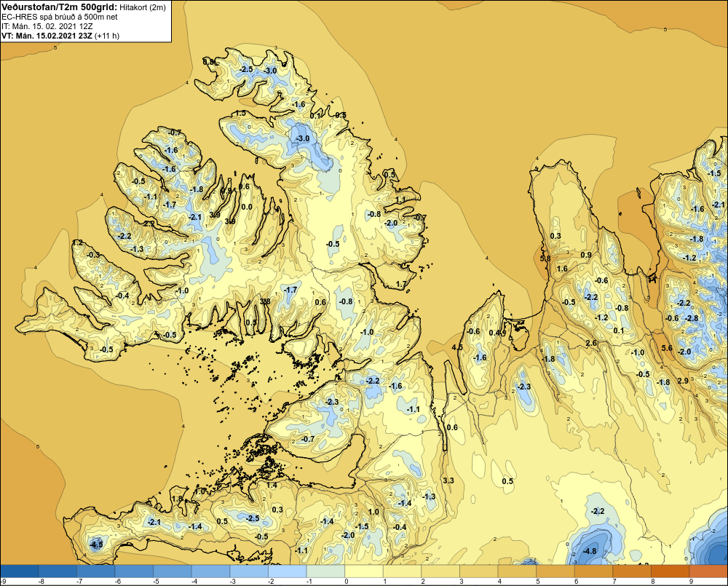This screenshot has width=728, height=586.
Task: Click the color scale segment between -3 and -2
Action: click(x=249, y=571)
